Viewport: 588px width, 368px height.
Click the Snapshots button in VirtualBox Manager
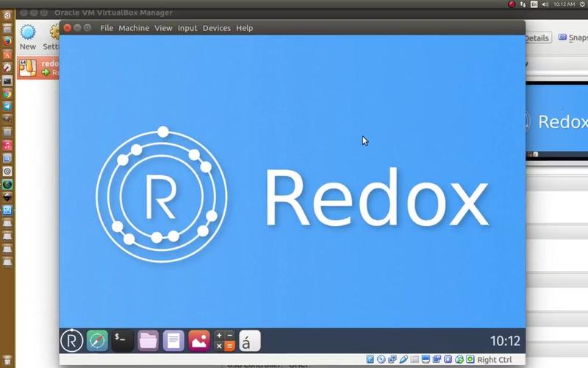point(573,38)
